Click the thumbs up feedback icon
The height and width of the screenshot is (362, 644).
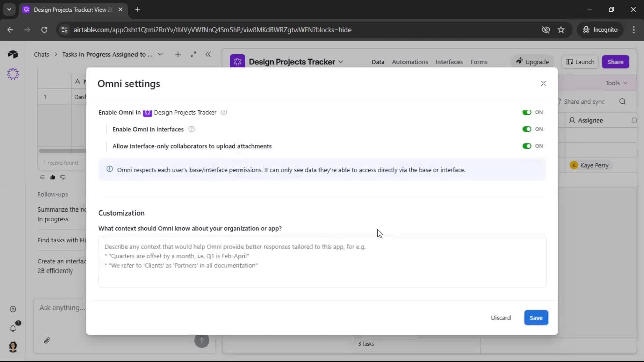click(53, 177)
